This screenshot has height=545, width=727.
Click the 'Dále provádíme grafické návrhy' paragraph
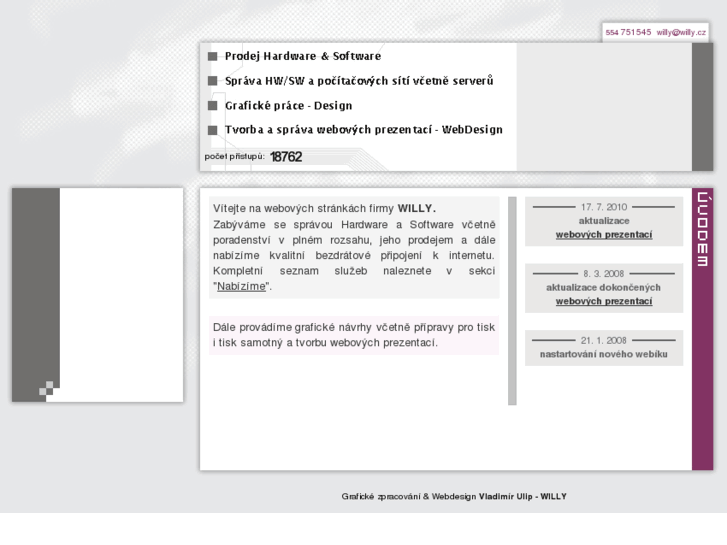[354, 335]
